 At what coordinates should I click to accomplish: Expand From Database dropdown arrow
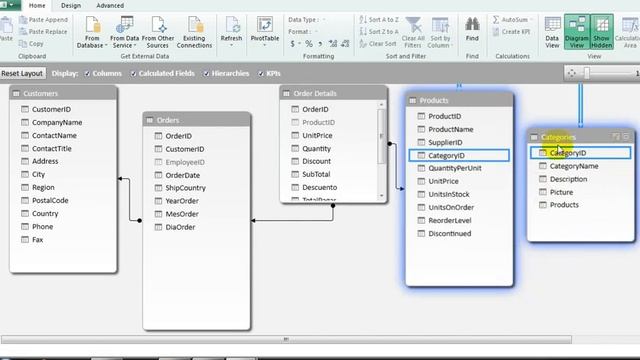click(106, 45)
